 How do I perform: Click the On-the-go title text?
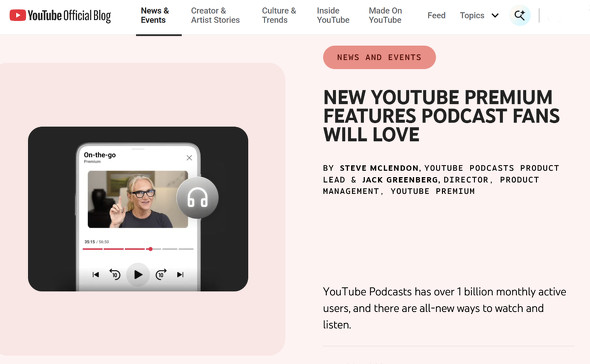(x=100, y=155)
